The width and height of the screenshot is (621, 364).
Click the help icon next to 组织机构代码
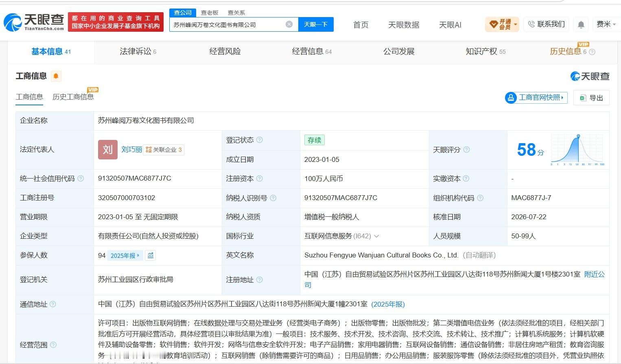(480, 198)
